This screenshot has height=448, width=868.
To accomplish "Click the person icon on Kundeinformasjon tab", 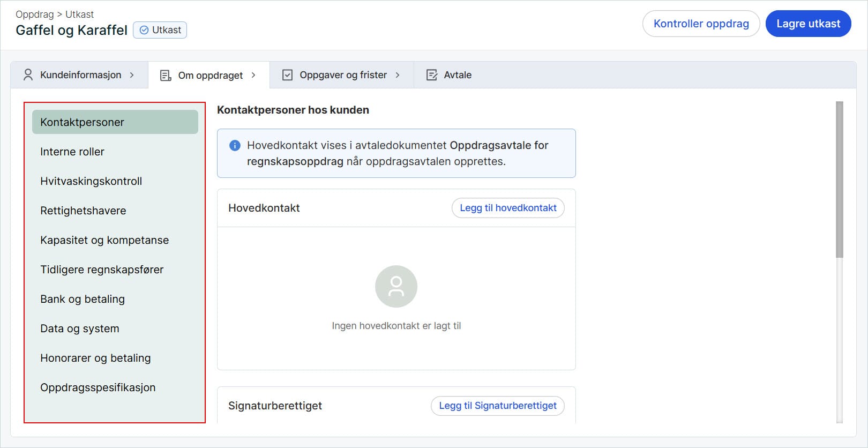I will click(28, 75).
